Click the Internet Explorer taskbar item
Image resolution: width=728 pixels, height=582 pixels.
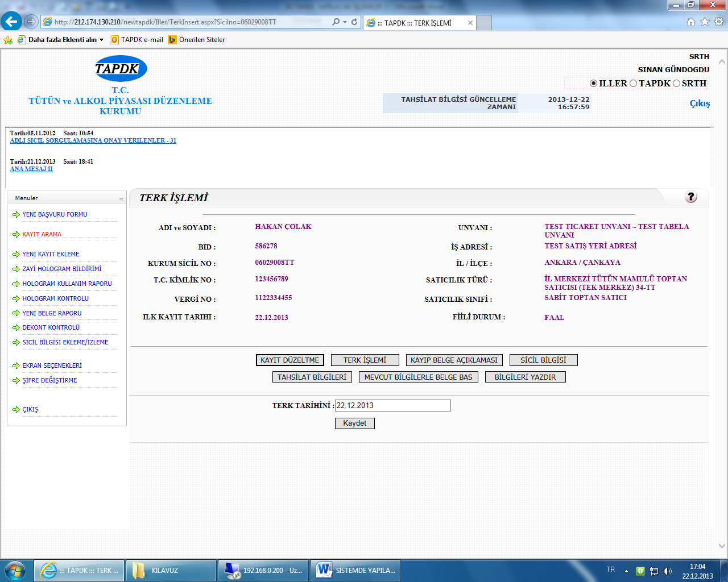(80, 570)
